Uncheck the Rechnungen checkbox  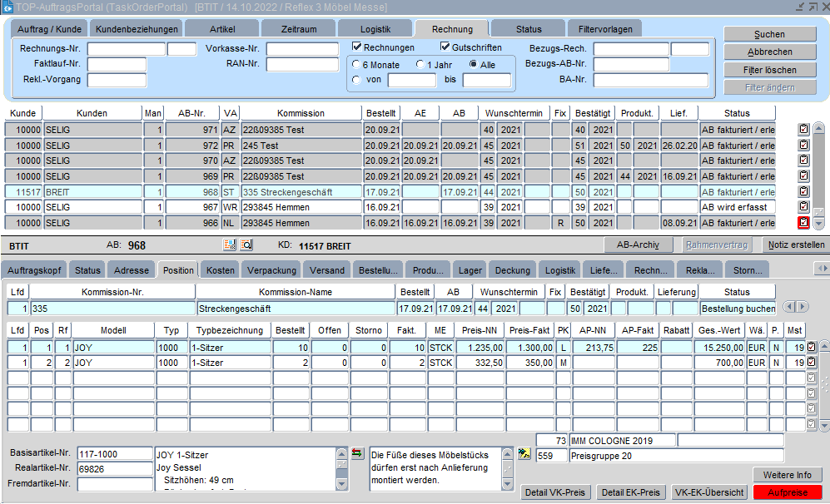[357, 47]
